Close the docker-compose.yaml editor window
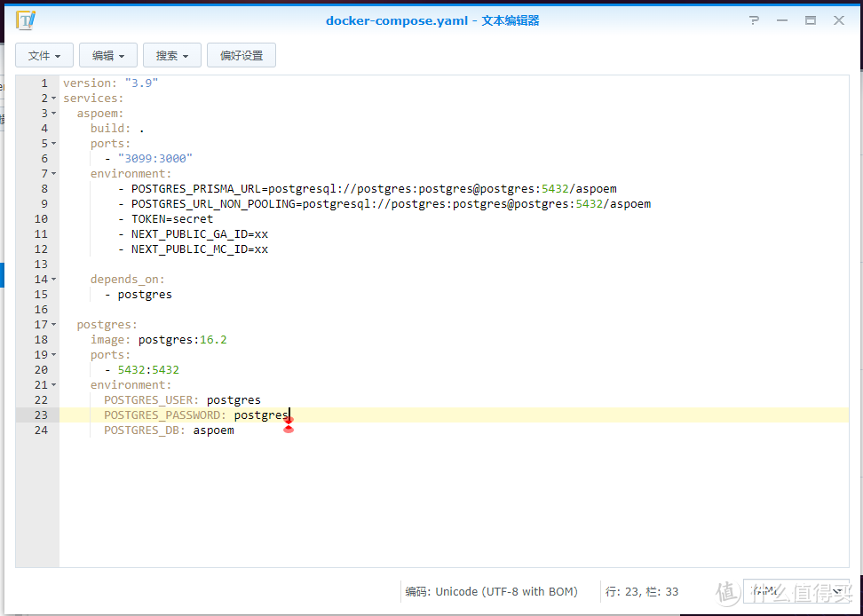This screenshot has width=863, height=616. 838,20
